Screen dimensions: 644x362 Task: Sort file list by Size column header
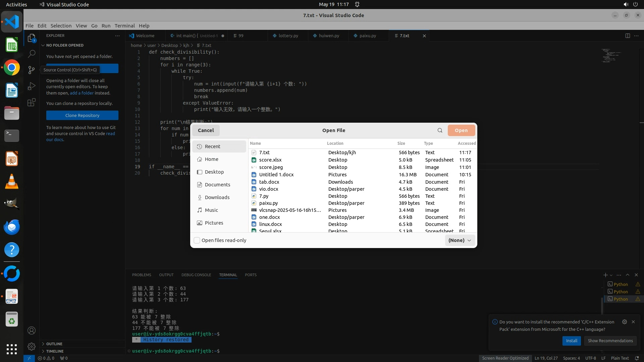(x=401, y=143)
